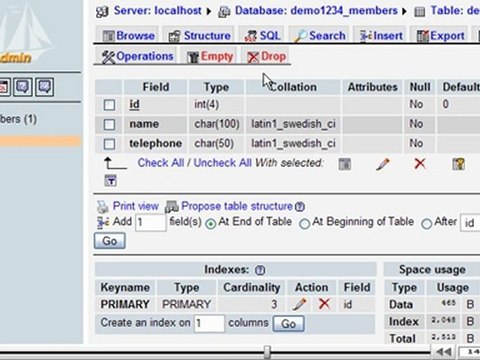Click the name field name
Viewport: 480px width, 360px height.
(x=144, y=124)
